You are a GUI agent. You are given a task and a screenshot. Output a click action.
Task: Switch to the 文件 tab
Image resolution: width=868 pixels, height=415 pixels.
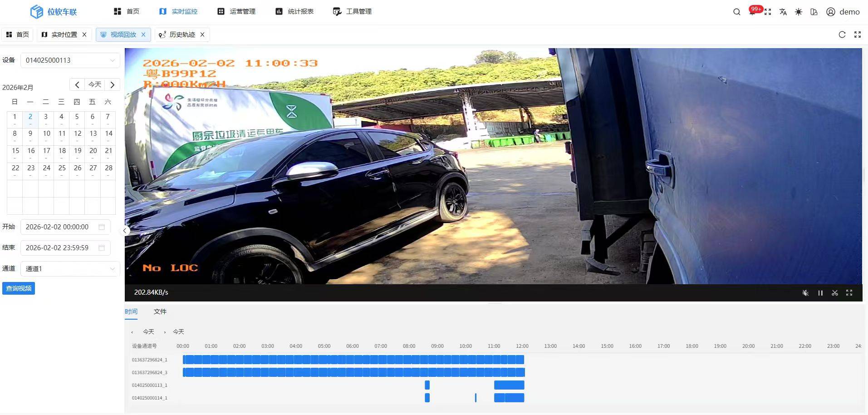click(x=160, y=311)
